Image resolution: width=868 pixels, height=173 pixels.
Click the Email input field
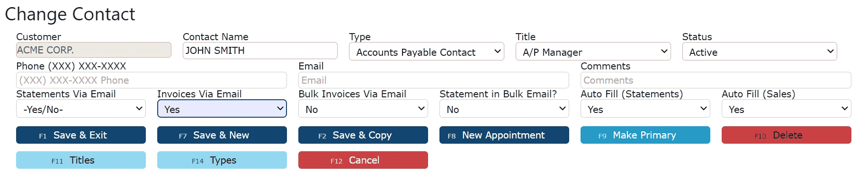pos(434,80)
